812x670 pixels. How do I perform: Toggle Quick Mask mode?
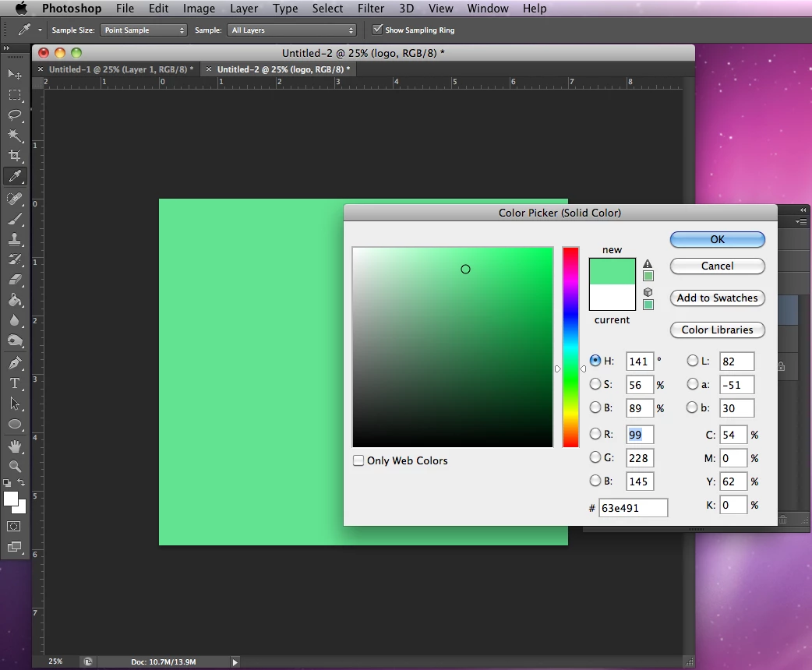15,527
